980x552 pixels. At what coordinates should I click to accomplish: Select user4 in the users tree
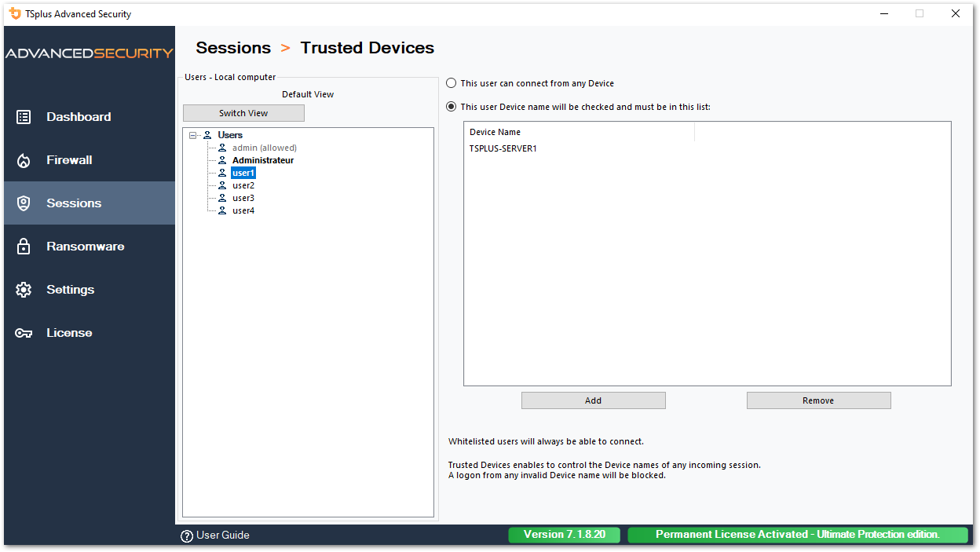point(243,210)
